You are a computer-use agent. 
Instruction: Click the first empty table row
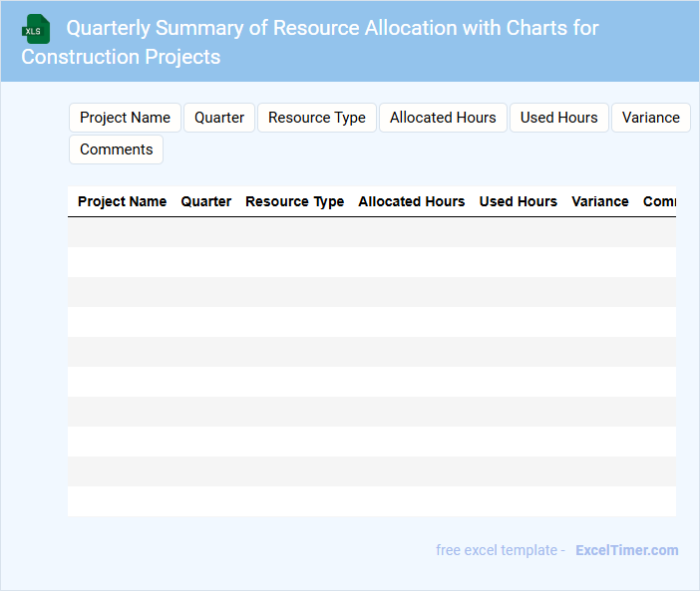pos(371,232)
